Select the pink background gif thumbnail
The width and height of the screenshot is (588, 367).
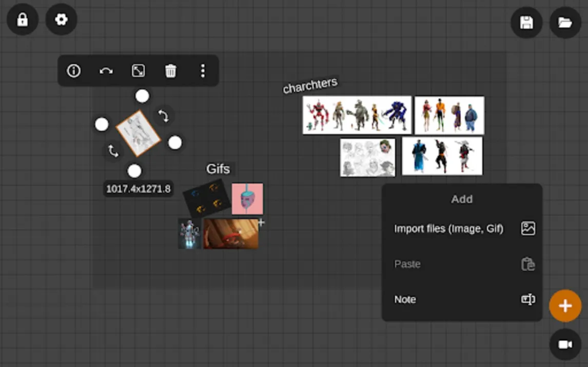pos(247,199)
